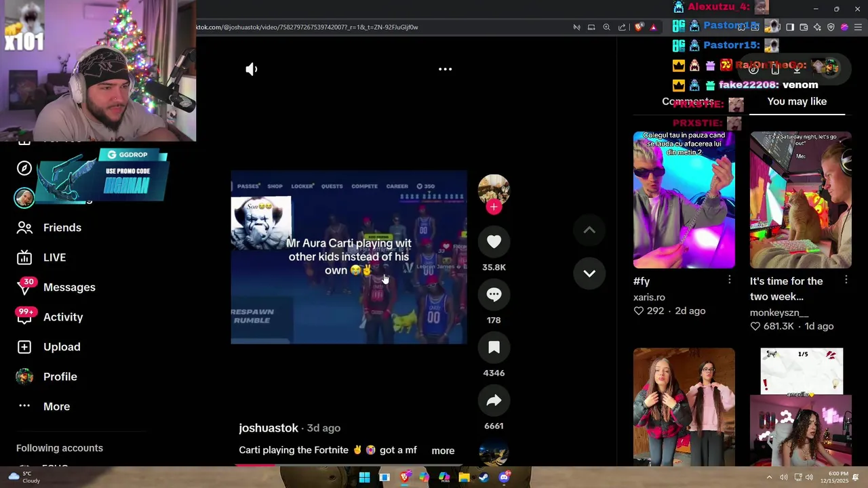Open comments showing 178

coord(494,294)
